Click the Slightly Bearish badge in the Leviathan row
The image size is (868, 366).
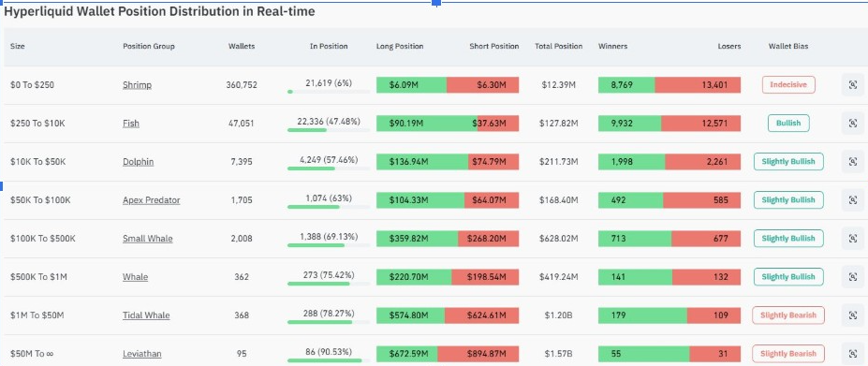[788, 353]
